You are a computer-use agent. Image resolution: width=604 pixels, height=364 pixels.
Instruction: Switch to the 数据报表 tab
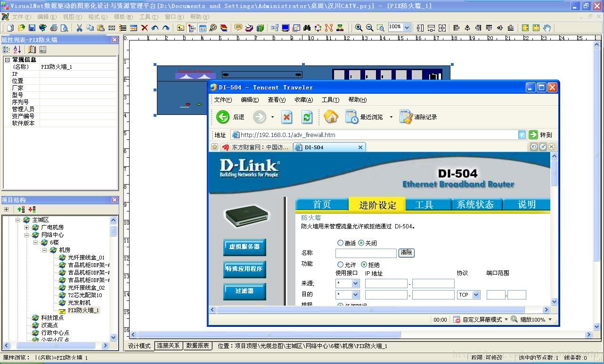197,346
